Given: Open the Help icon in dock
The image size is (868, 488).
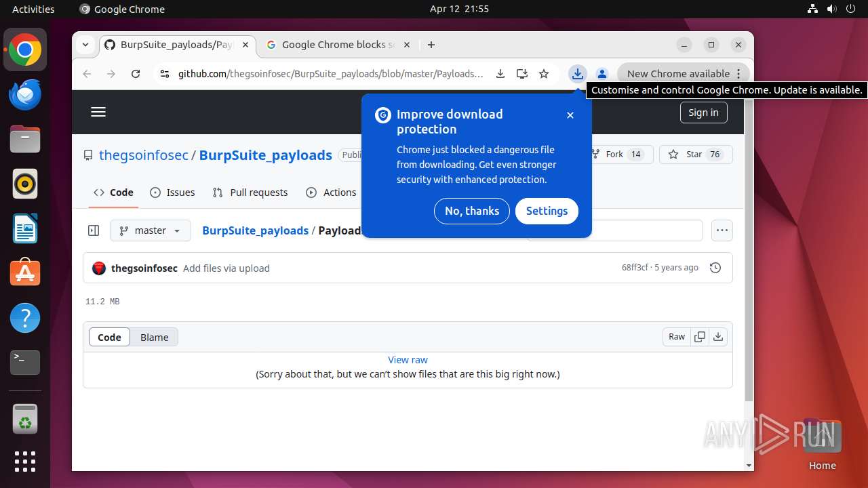Looking at the screenshot, I should [25, 318].
